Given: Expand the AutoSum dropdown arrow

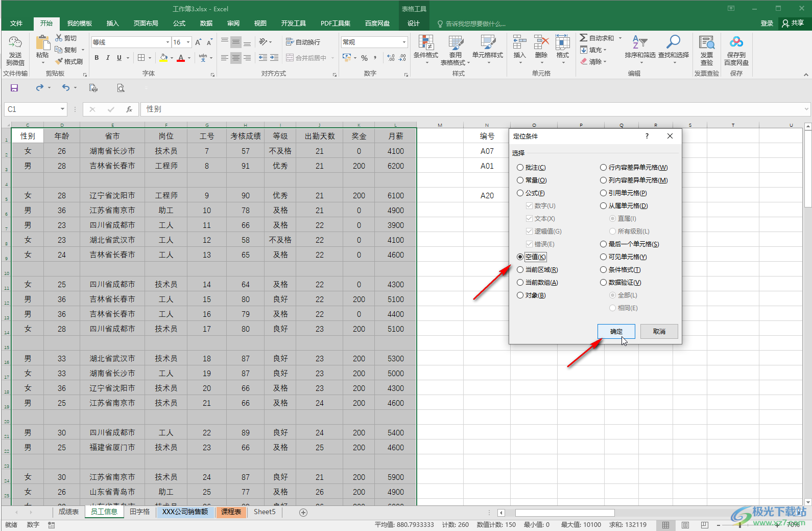Looking at the screenshot, I should point(620,38).
